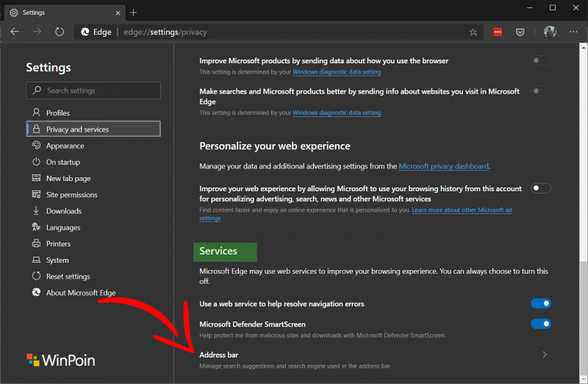Go to On startup settings

[x=93, y=162]
